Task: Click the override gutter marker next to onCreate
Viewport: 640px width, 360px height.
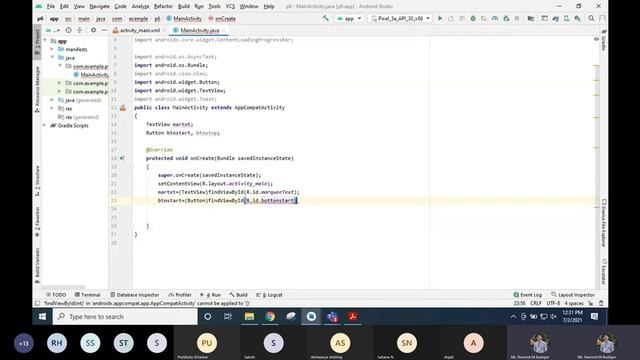Action: pos(122,158)
